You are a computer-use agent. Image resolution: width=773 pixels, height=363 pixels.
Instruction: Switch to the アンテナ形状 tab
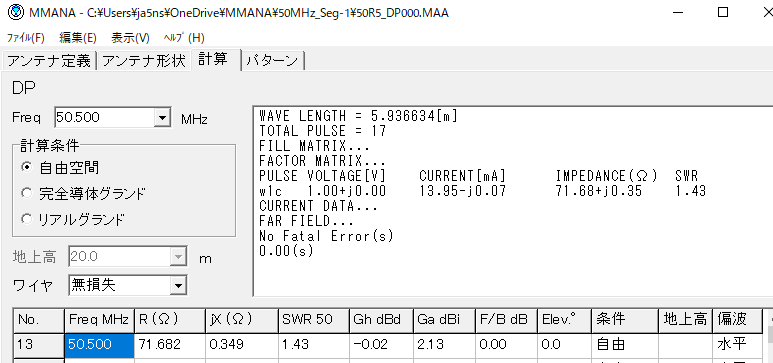[x=143, y=61]
